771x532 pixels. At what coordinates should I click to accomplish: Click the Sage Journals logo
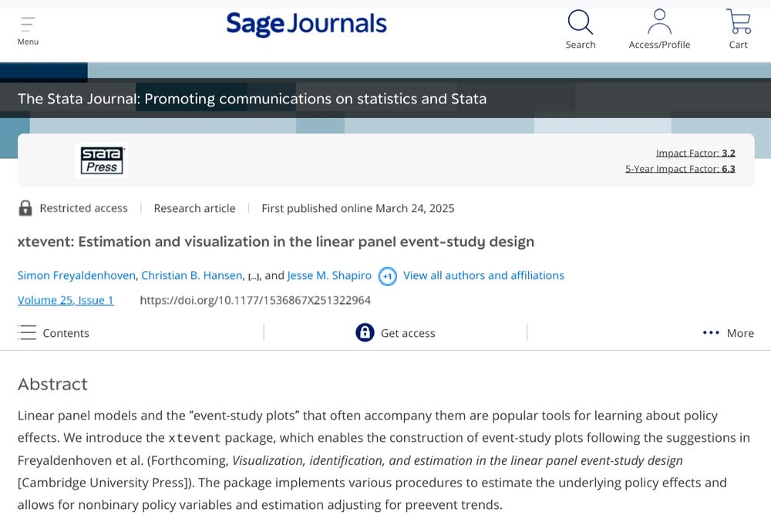click(306, 24)
